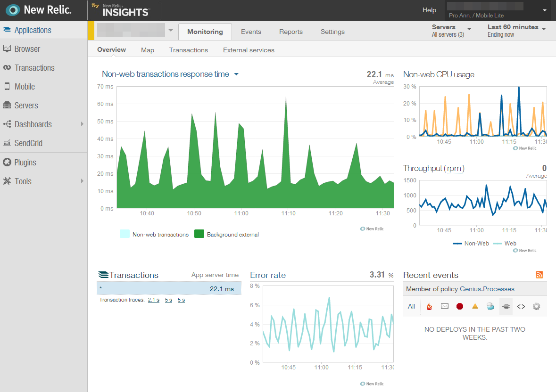Image resolution: width=556 pixels, height=392 pixels.
Task: Open the first 5 s transaction trace
Action: (x=168, y=300)
